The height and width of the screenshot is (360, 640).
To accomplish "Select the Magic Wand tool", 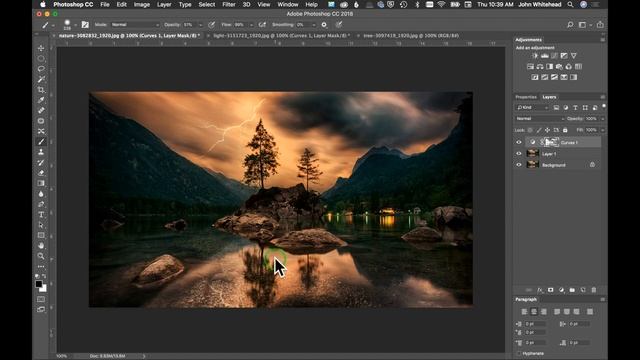I will pyautogui.click(x=41, y=79).
